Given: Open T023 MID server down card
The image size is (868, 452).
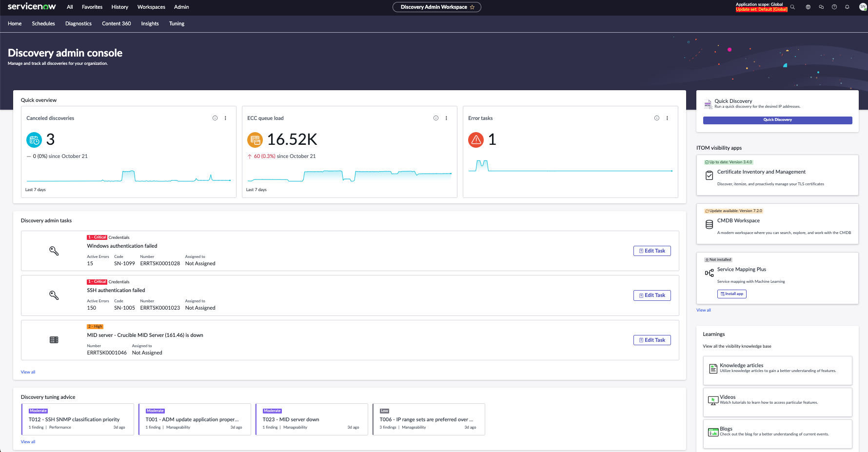Looking at the screenshot, I should coord(312,419).
